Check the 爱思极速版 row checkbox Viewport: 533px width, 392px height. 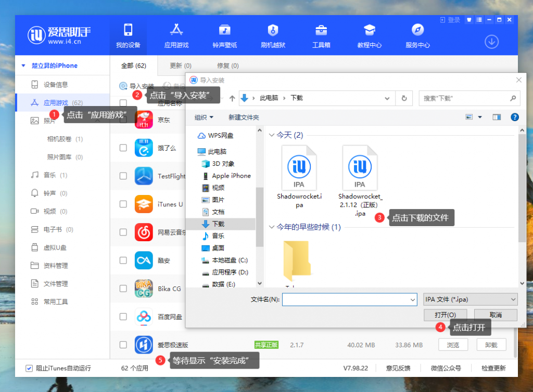tap(123, 345)
